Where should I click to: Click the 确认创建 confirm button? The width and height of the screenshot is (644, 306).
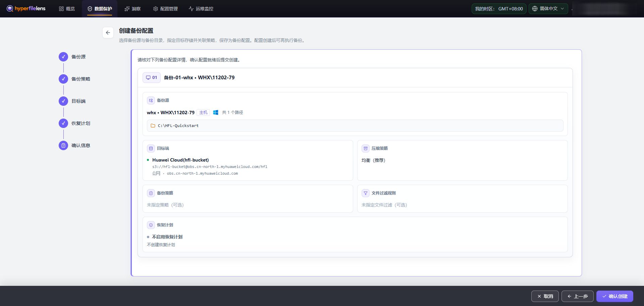615,296
